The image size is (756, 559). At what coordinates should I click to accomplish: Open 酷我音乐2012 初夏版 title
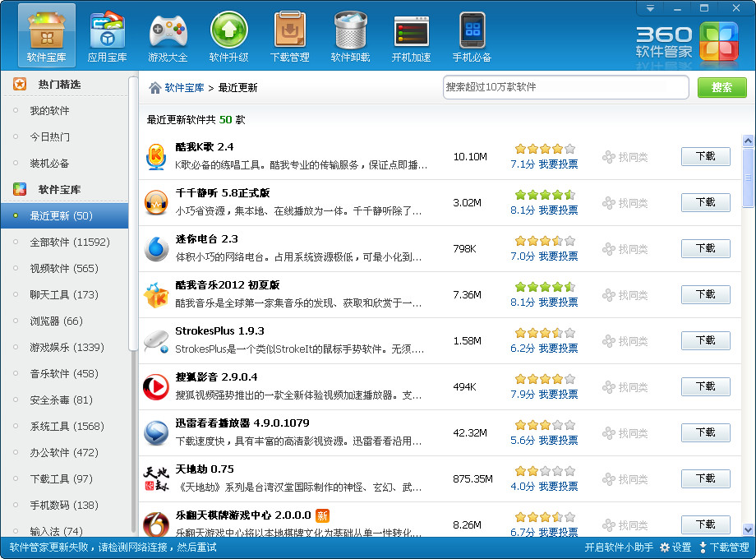tap(228, 285)
